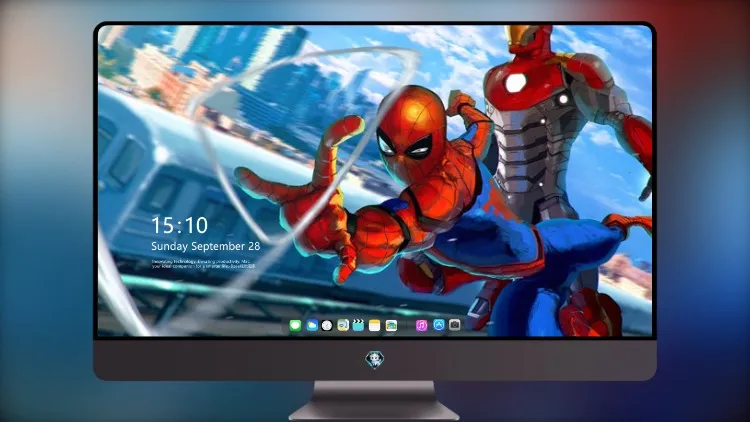750x422 pixels.
Task: Click the 15:10 clock widget
Action: (179, 225)
